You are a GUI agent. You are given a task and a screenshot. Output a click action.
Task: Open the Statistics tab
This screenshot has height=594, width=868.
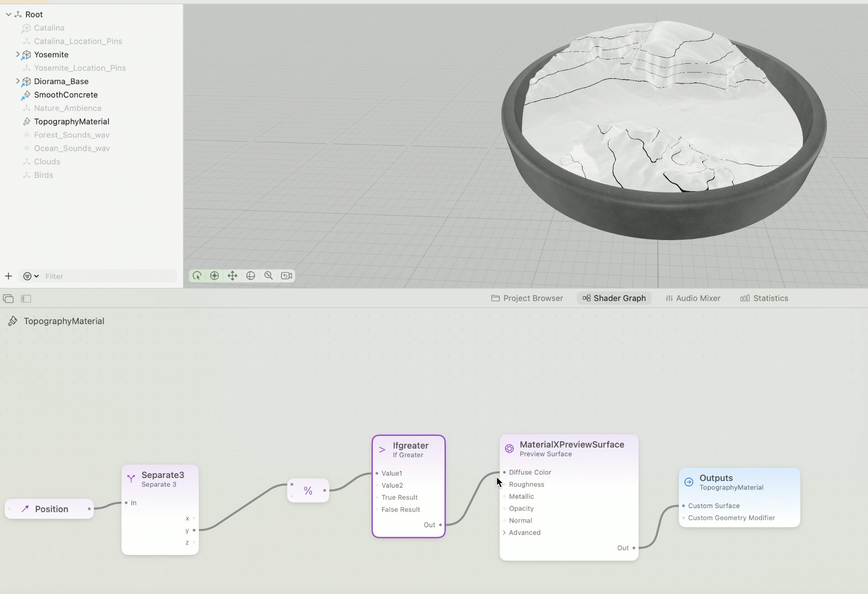pyautogui.click(x=764, y=298)
